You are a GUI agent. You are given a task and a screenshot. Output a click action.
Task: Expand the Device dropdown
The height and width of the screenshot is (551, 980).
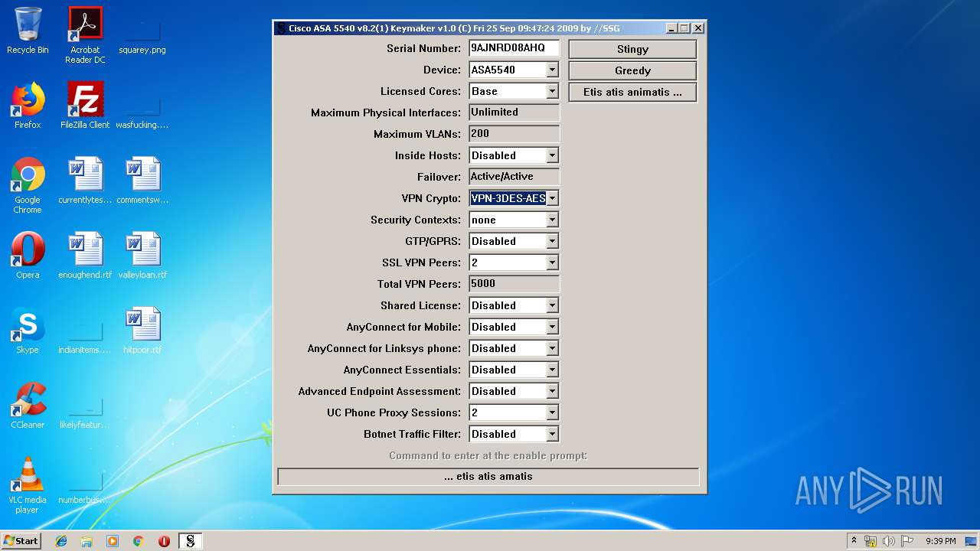[x=552, y=70]
